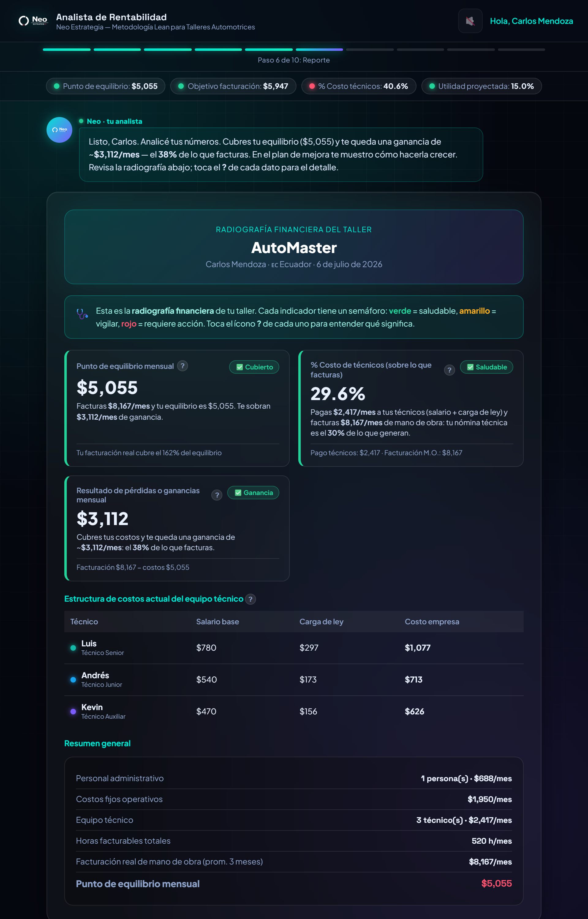
Task: Click the last step progress segment
Action: (x=521, y=50)
